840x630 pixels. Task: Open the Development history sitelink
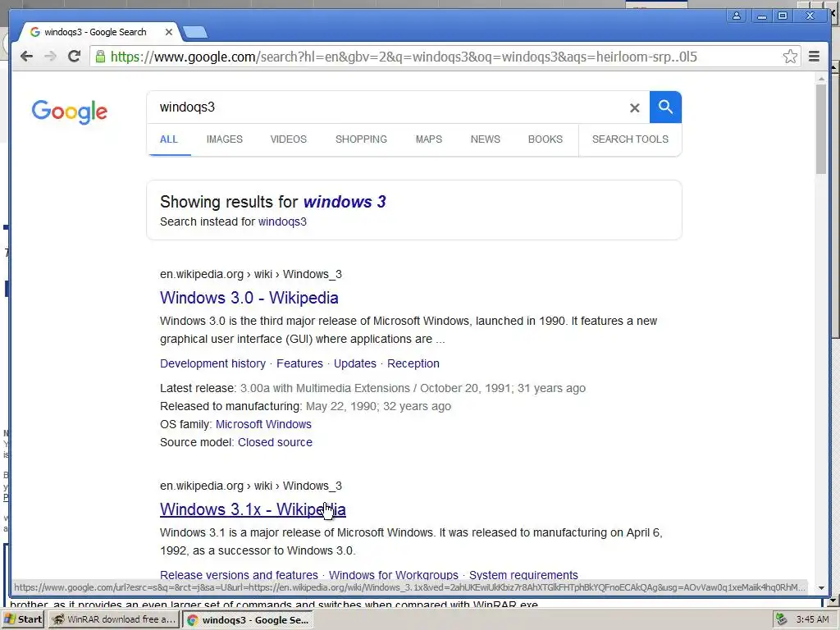coord(212,363)
